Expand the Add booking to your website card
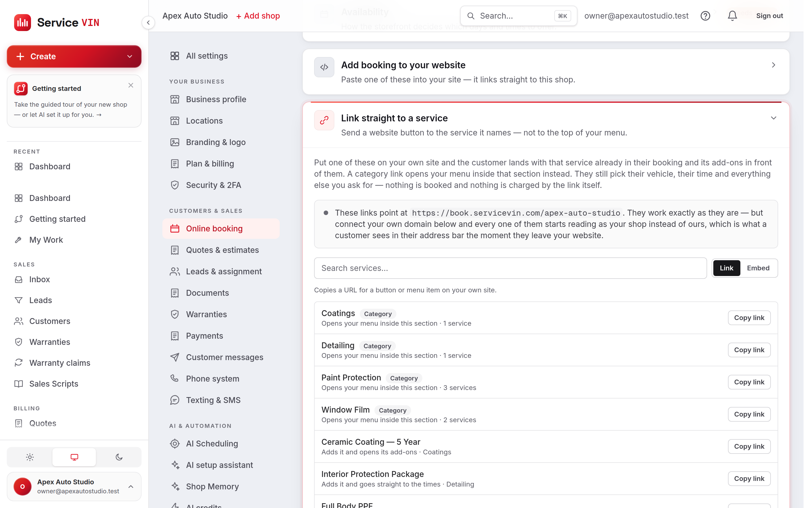The width and height of the screenshot is (812, 508). click(x=773, y=65)
